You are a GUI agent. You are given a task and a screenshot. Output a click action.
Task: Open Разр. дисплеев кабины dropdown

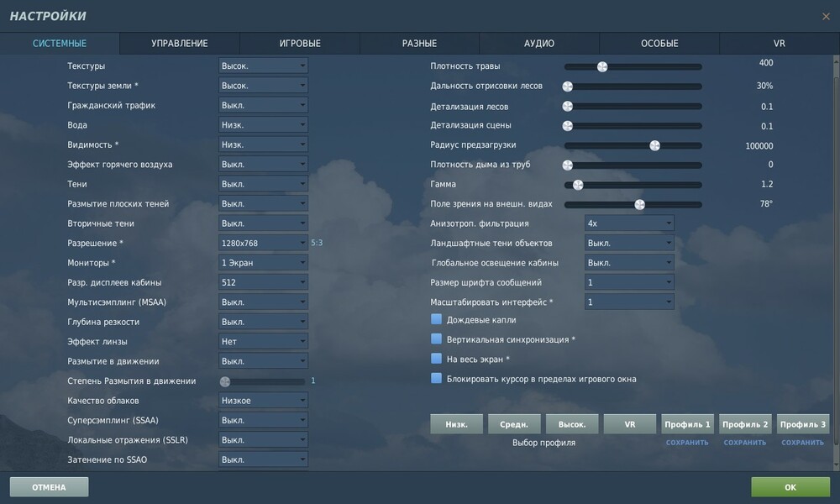click(x=263, y=283)
